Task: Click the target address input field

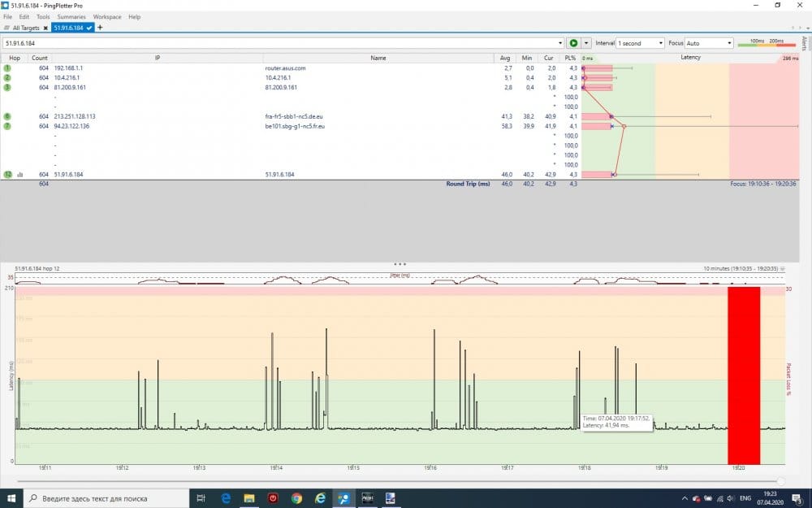Action: point(276,43)
